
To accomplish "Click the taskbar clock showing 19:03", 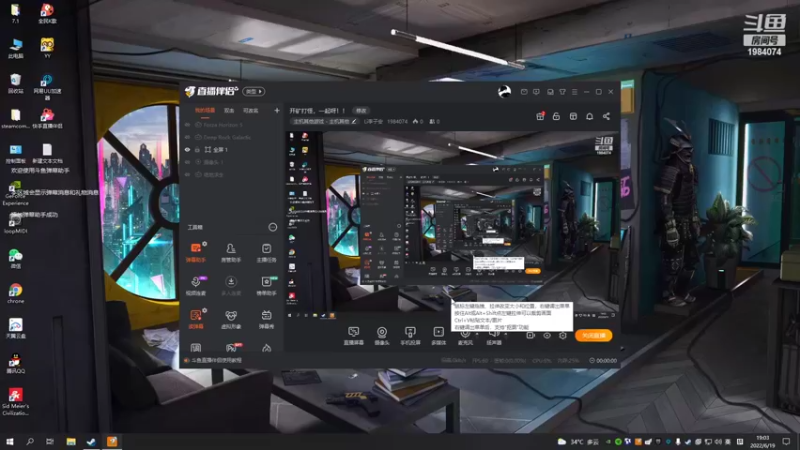I will coord(763,441).
